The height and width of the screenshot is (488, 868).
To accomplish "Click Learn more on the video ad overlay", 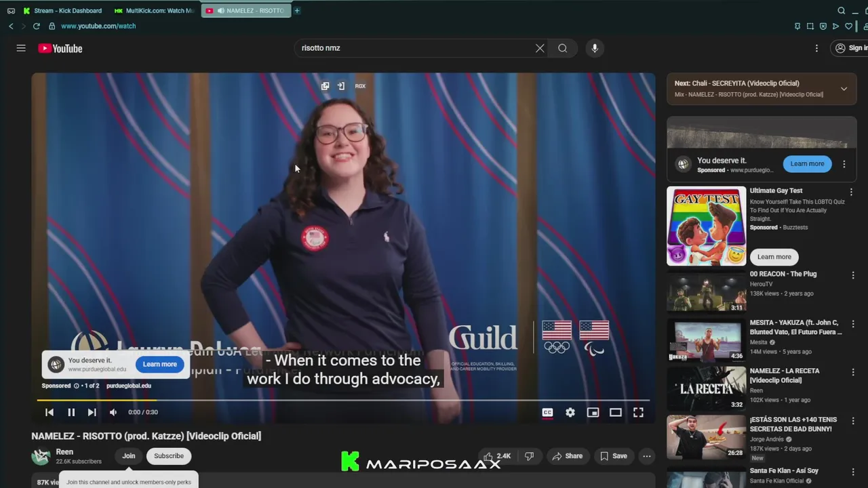I will click(x=159, y=364).
